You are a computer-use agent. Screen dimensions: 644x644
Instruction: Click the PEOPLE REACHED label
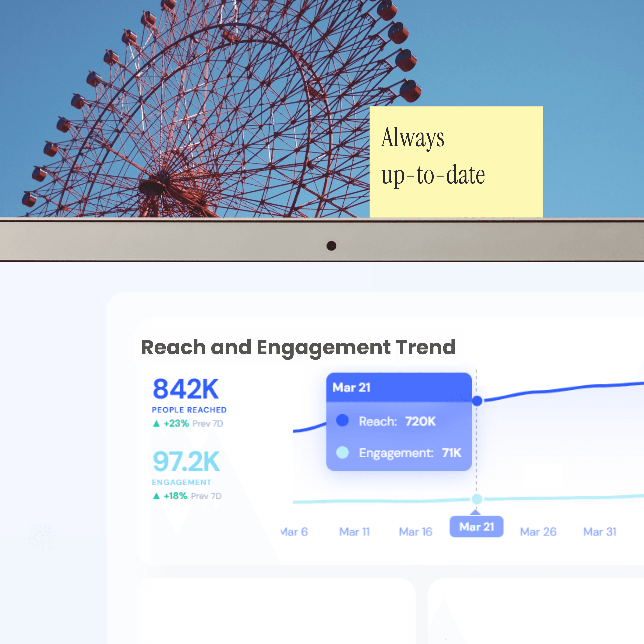tap(189, 410)
